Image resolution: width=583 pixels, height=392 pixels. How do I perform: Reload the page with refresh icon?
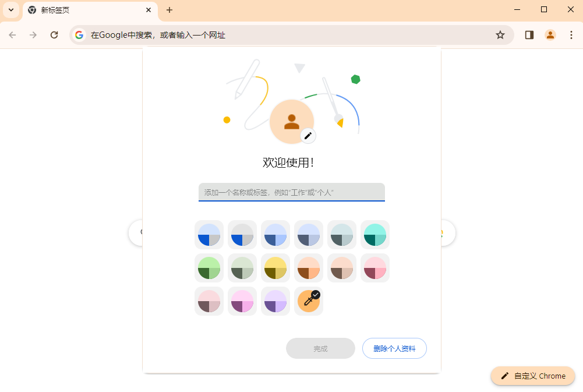[x=54, y=35]
